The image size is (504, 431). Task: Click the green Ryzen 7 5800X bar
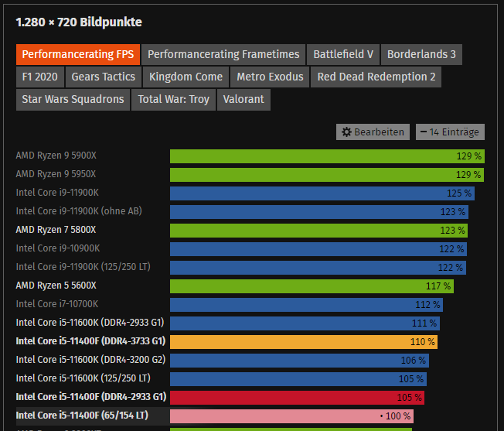[x=318, y=231]
